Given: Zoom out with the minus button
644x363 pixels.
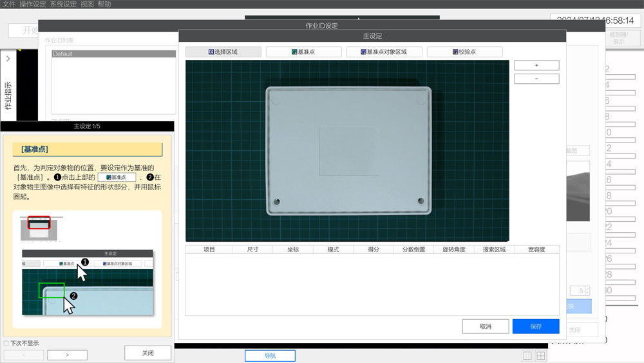Looking at the screenshot, I should click(x=536, y=79).
